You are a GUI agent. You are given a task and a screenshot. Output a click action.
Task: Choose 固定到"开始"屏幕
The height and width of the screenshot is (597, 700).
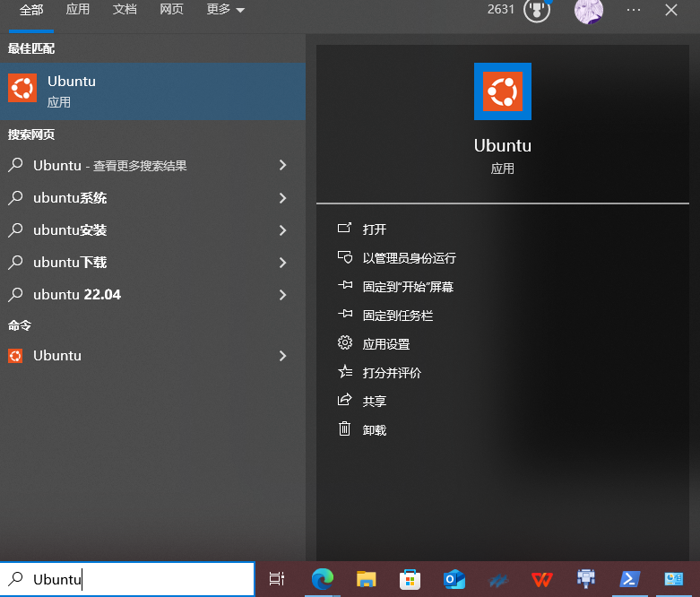[408, 287]
